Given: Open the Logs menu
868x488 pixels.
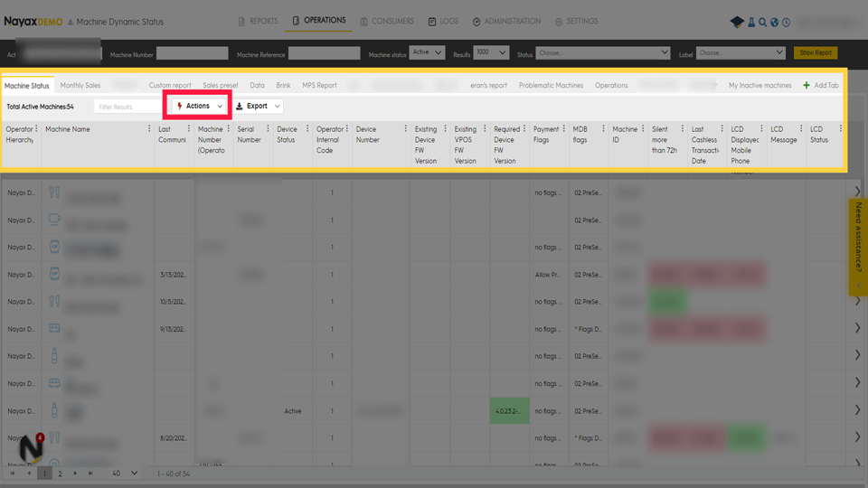Looking at the screenshot, I should (443, 22).
